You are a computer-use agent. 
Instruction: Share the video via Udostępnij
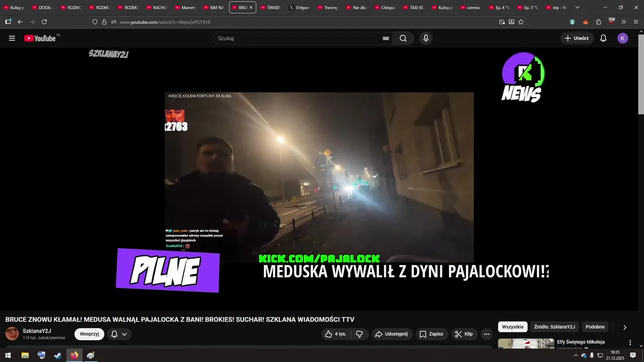[x=391, y=334]
